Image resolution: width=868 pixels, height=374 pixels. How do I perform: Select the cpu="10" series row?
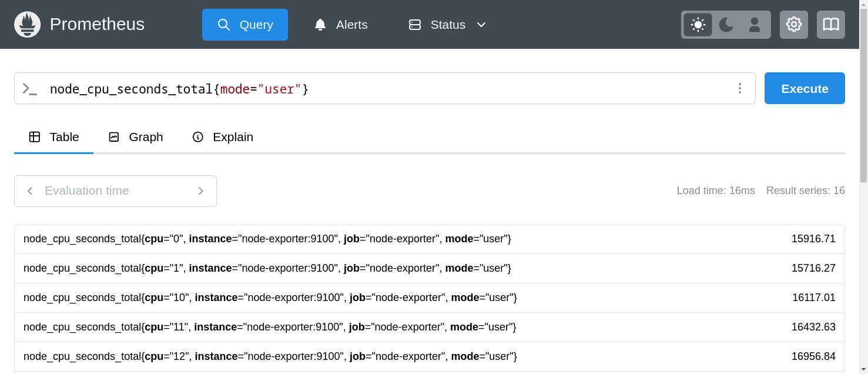coord(430,298)
